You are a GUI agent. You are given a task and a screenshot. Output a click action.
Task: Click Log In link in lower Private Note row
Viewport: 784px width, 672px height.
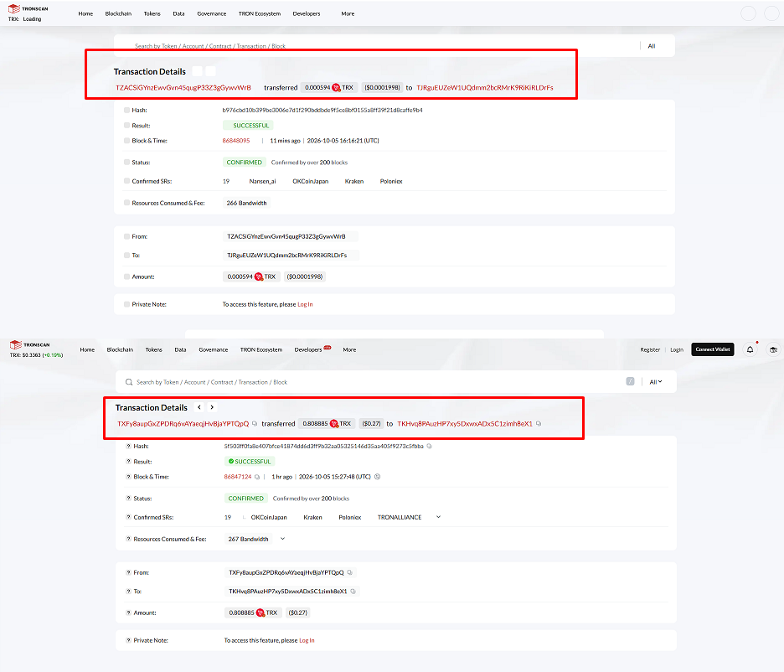(x=307, y=640)
